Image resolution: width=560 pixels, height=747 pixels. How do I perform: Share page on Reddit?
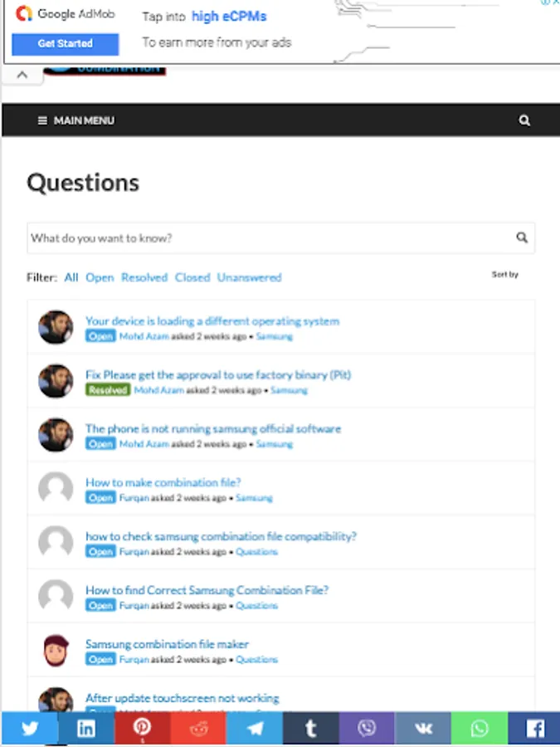pos(198,729)
